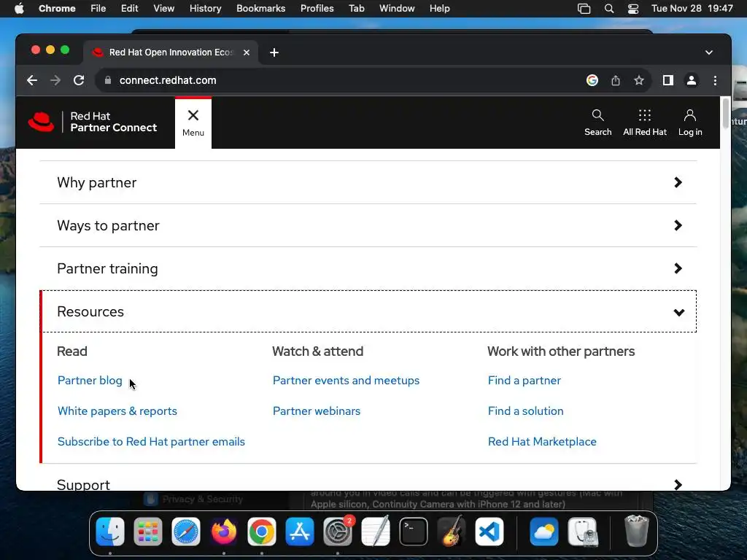
Task: Go back with the browser back arrow
Action: [x=32, y=80]
